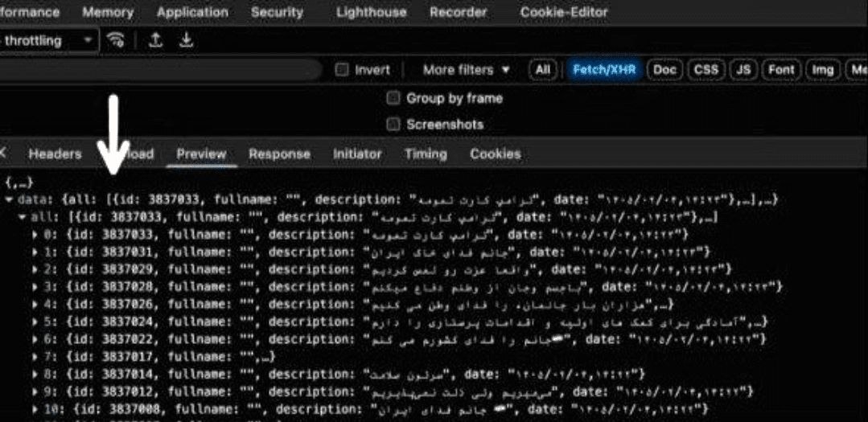Image resolution: width=868 pixels, height=422 pixels.
Task: Switch to the Headers tab
Action: click(x=55, y=154)
